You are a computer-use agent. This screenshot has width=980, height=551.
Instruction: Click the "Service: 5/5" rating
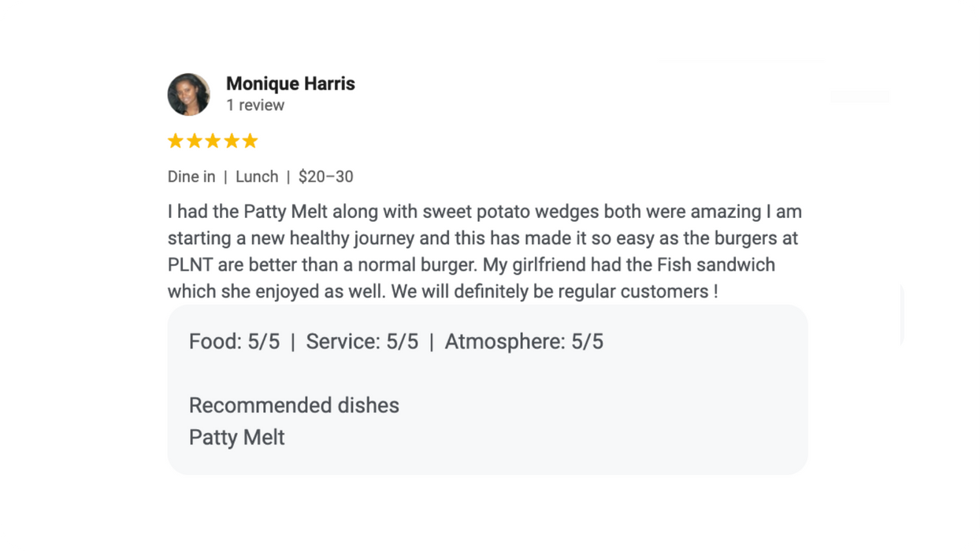tap(362, 342)
